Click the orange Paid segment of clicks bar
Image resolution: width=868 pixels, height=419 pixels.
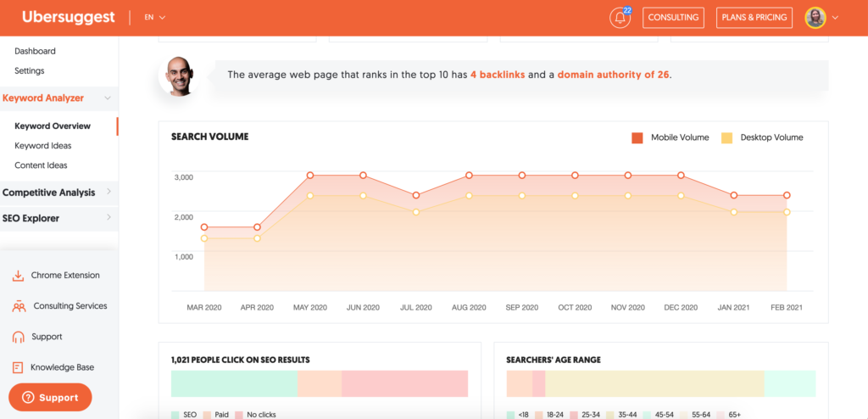(320, 383)
